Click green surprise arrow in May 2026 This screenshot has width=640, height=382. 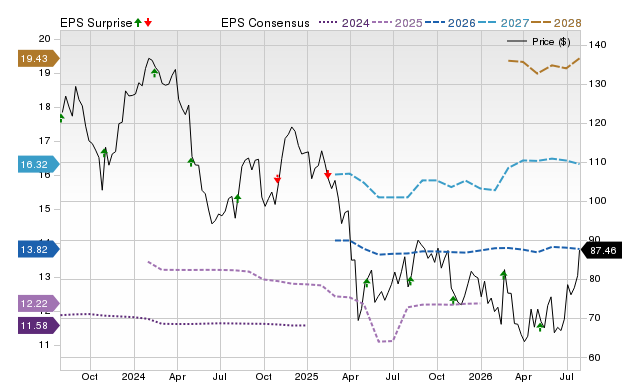click(540, 326)
